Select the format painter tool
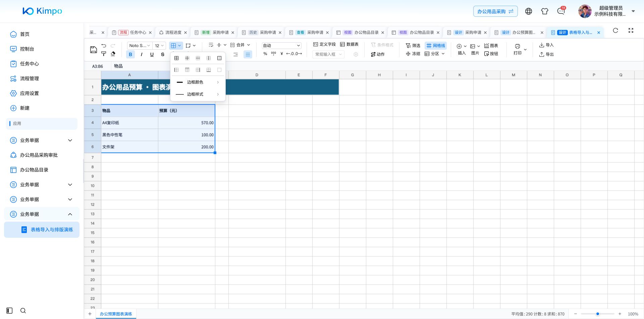Image resolution: width=644 pixels, height=319 pixels. [x=104, y=54]
